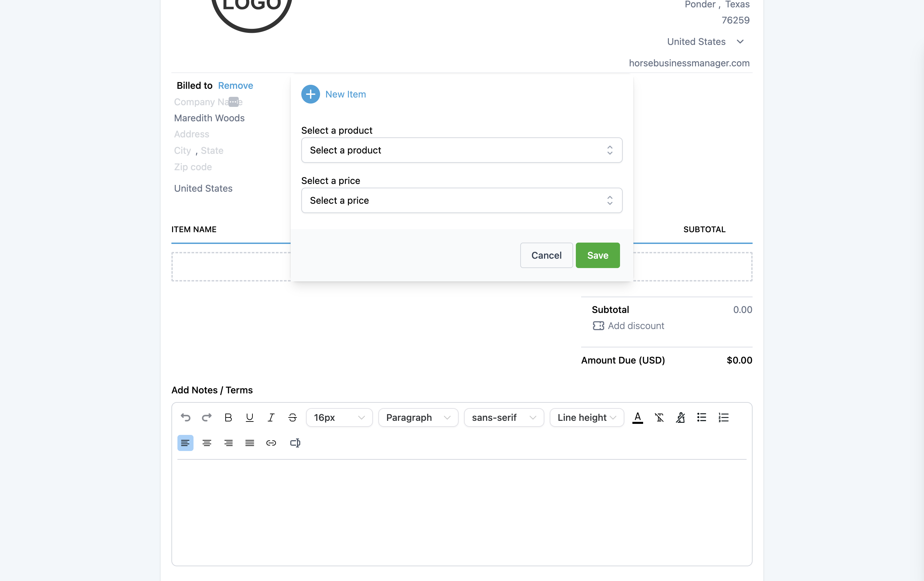Undo the last edit in notes editor

185,417
